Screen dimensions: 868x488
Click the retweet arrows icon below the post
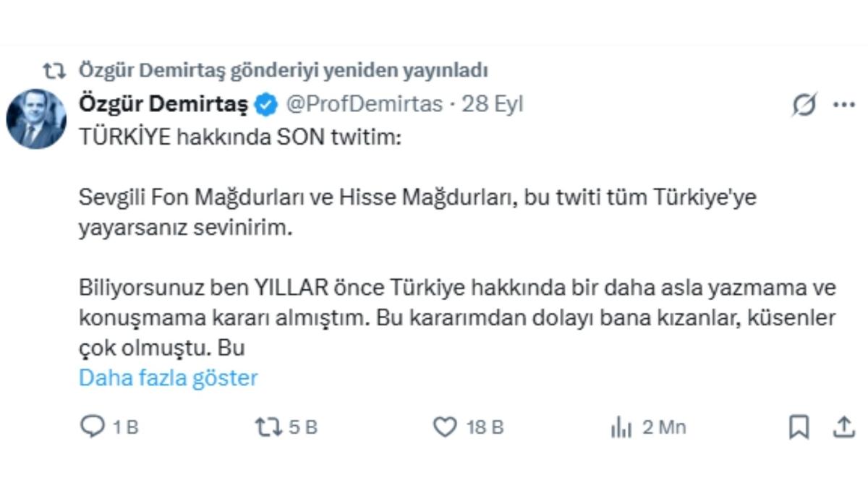[270, 427]
